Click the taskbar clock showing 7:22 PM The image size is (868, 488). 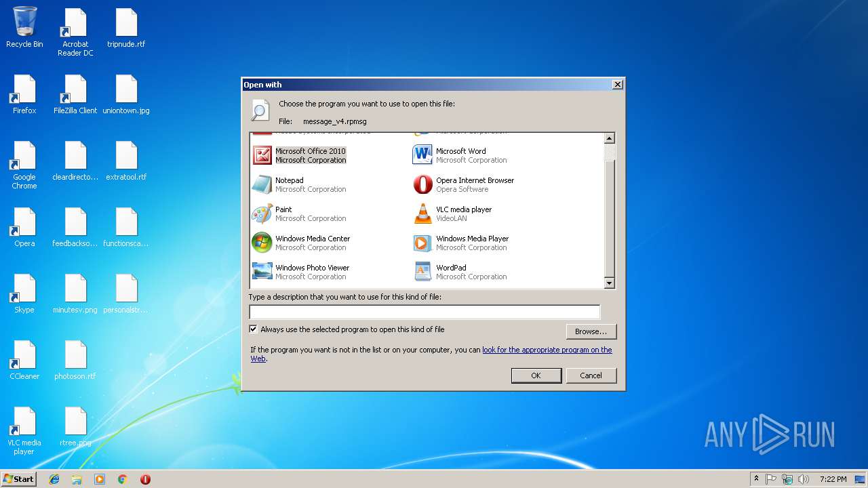pos(833,479)
